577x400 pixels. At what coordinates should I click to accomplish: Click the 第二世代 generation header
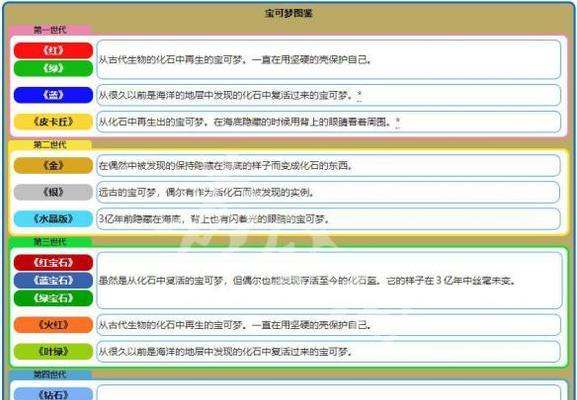[50, 145]
